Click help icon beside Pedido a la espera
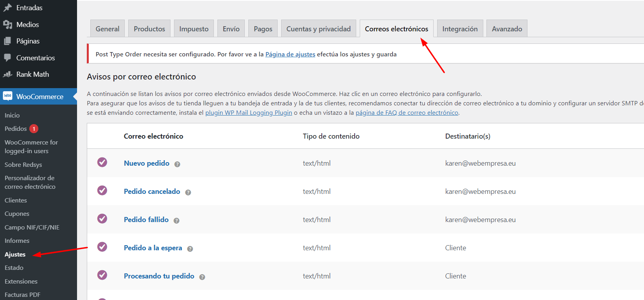Screen dimensions: 644x300 coord(190,249)
